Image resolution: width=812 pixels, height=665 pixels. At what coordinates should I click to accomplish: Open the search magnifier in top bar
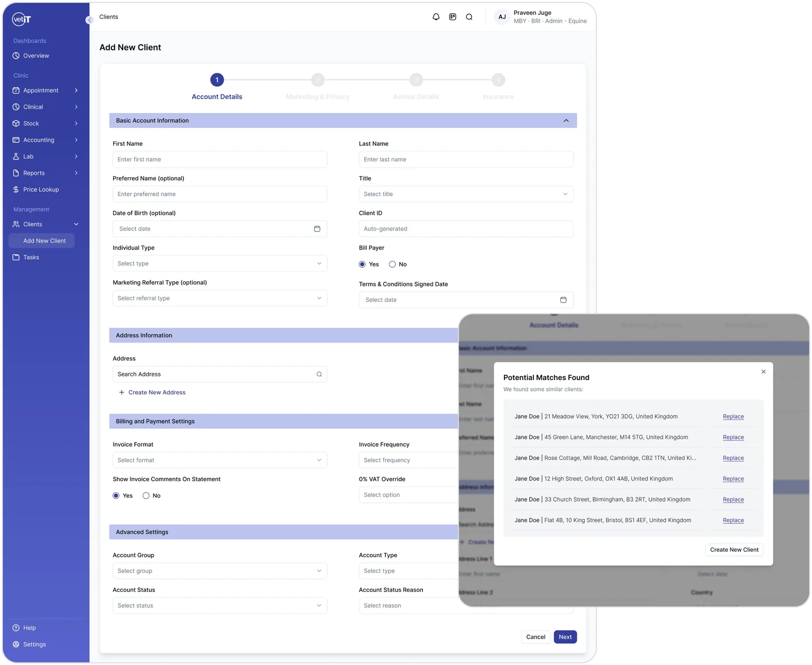469,17
